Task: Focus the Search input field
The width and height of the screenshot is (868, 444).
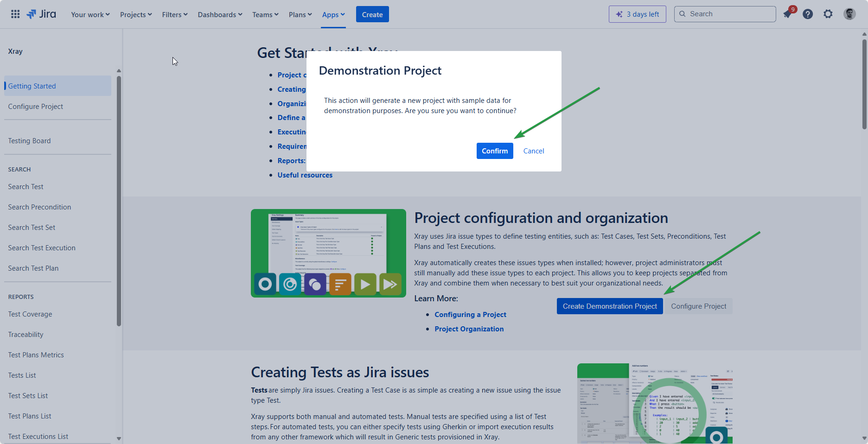Action: point(725,14)
